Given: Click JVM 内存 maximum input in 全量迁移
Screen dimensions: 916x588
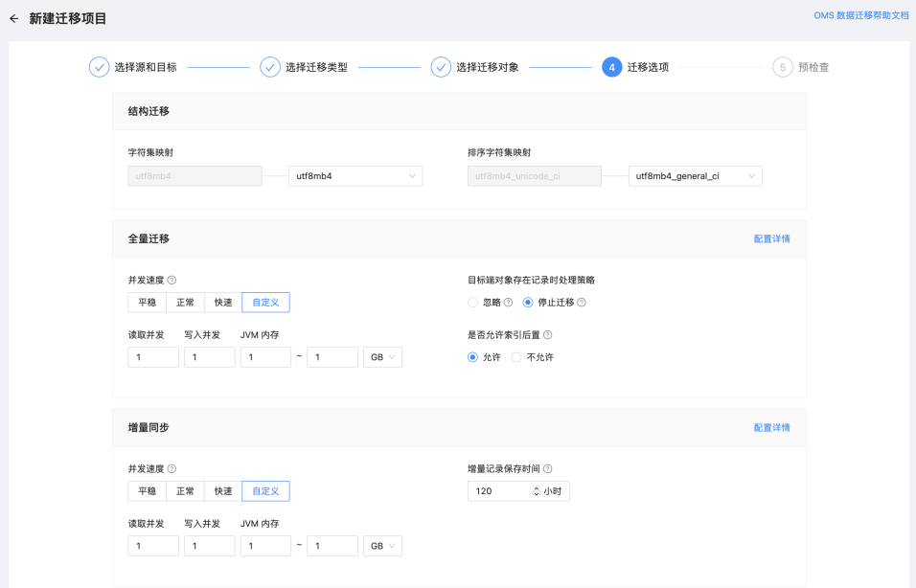Looking at the screenshot, I should 332,357.
